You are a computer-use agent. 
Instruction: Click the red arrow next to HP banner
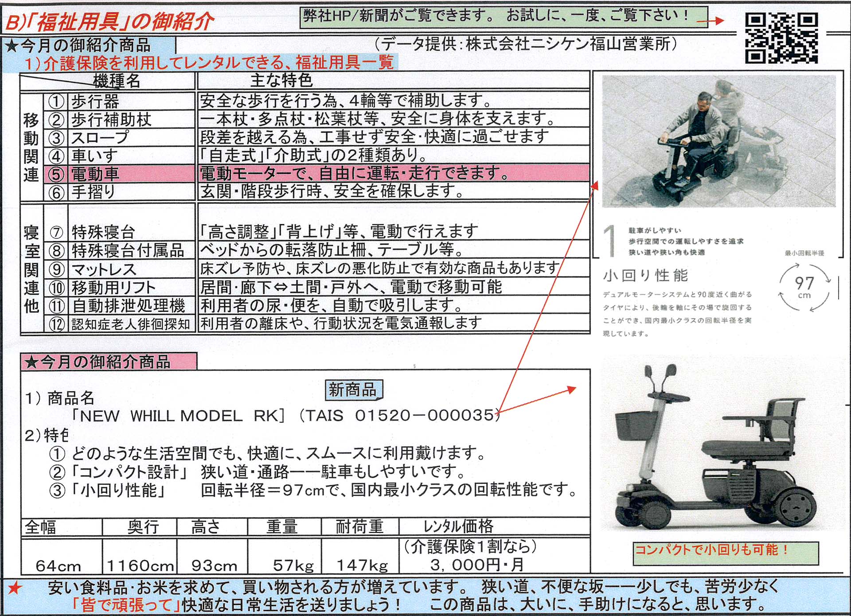click(x=710, y=20)
